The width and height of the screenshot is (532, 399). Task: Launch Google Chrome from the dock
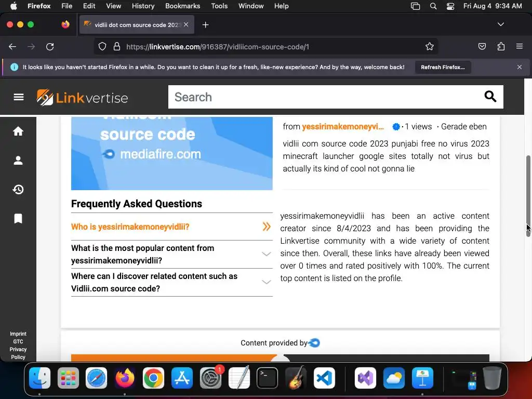coord(153,378)
